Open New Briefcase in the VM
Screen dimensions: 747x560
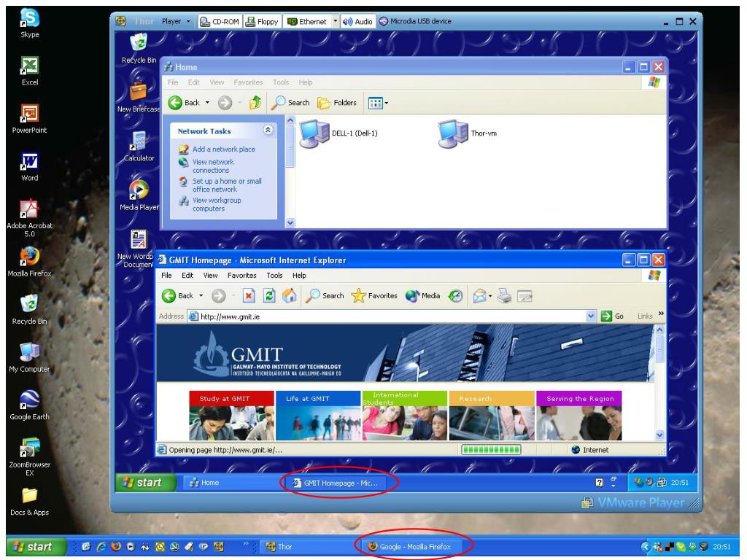[x=139, y=97]
